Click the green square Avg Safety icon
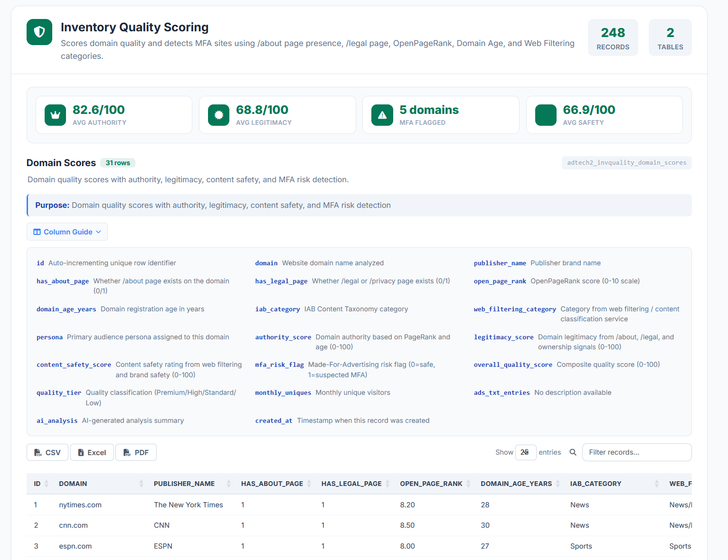728x560 pixels. tap(546, 115)
